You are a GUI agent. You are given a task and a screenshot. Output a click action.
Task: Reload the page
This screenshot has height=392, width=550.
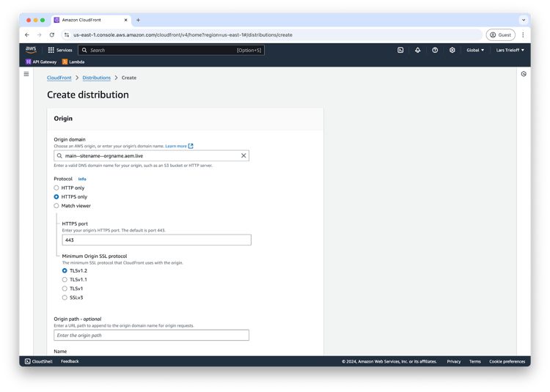click(52, 34)
